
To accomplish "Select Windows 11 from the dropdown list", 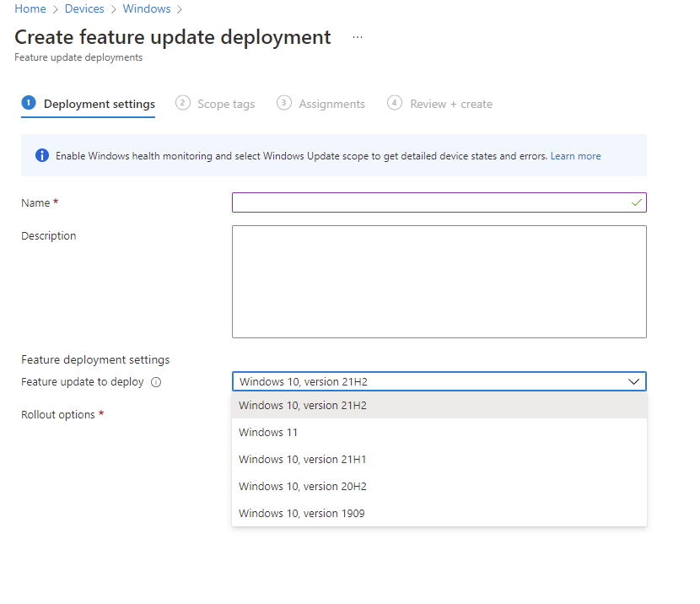I will tap(439, 432).
